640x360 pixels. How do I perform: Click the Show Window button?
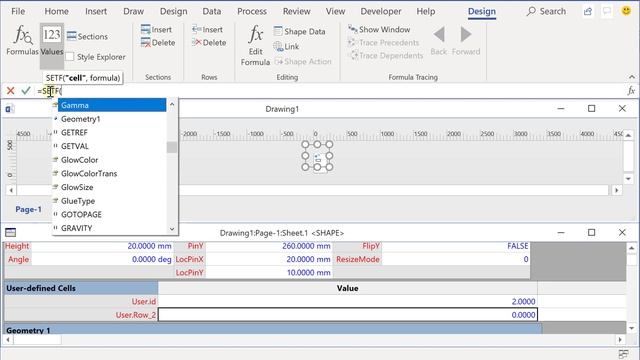(x=379, y=29)
